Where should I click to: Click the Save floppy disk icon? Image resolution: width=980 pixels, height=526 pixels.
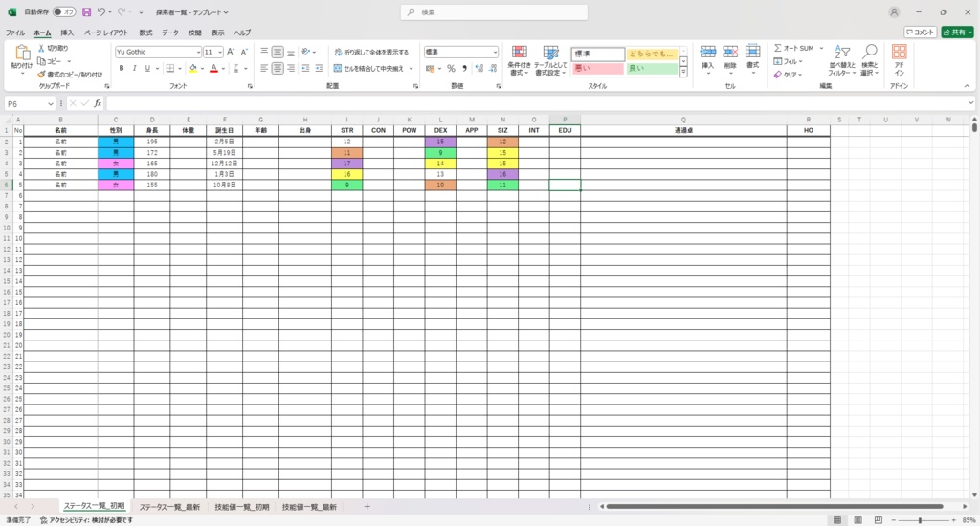(x=87, y=11)
